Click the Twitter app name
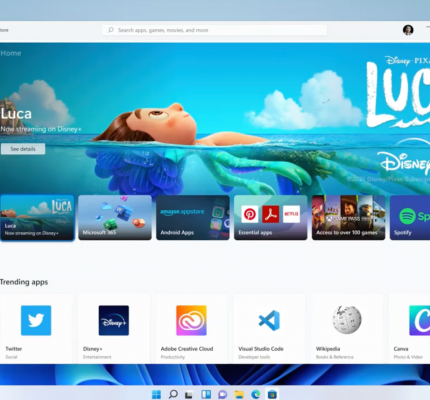This screenshot has height=400, width=430. 14,349
